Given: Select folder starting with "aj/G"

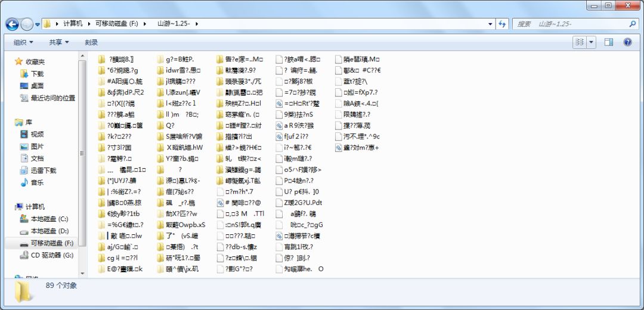Looking at the screenshot, I should click(x=119, y=247).
